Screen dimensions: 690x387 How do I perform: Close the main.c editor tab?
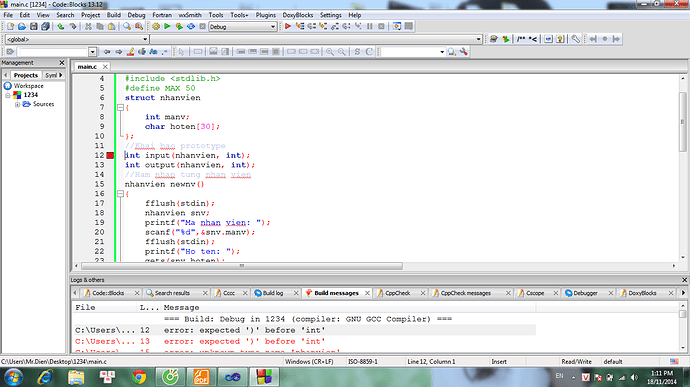(105, 66)
